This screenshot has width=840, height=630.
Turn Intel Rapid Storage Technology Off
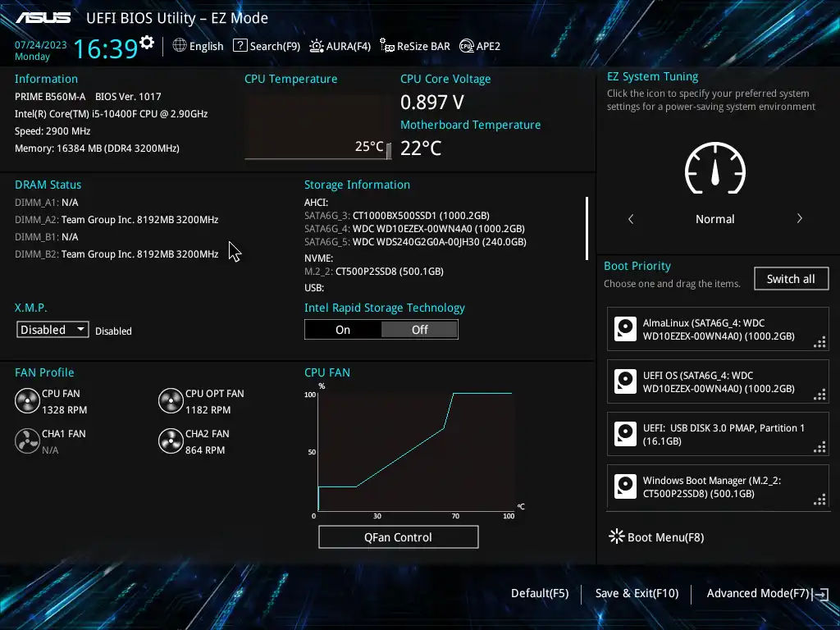tap(419, 330)
